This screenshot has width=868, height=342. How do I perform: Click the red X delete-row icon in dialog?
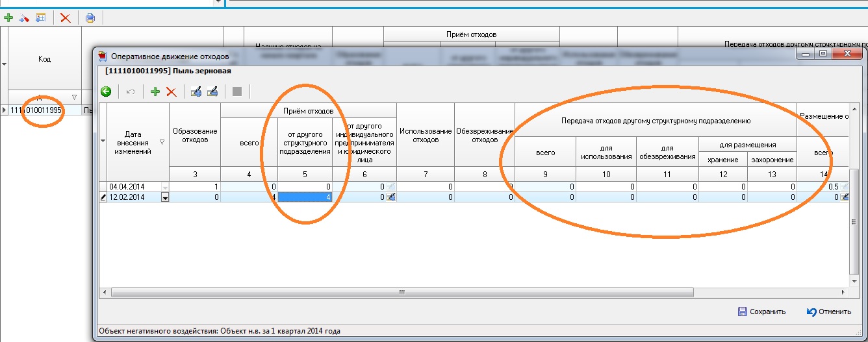coord(172,92)
